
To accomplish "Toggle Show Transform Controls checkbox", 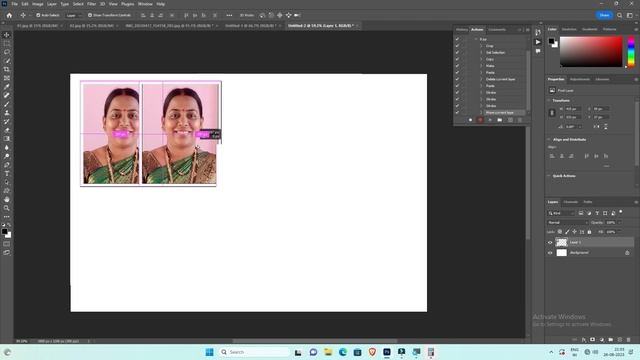I will (x=90, y=15).
